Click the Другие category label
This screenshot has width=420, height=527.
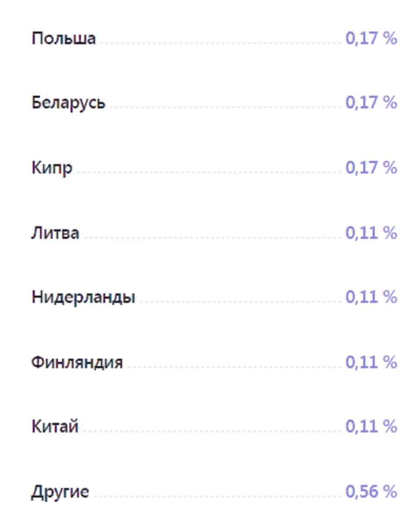[60, 492]
